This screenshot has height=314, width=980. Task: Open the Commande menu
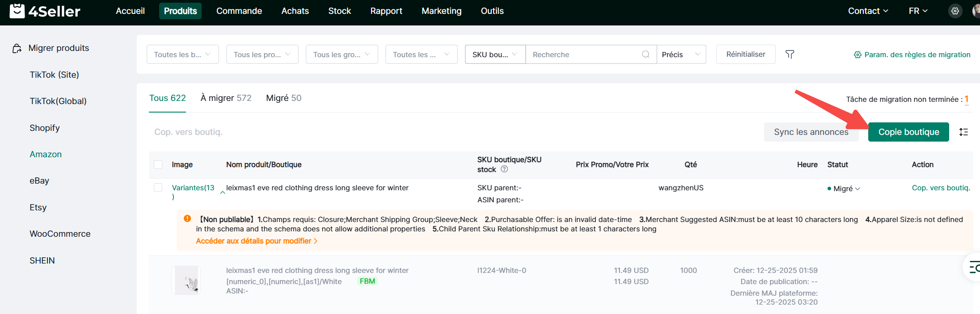239,11
